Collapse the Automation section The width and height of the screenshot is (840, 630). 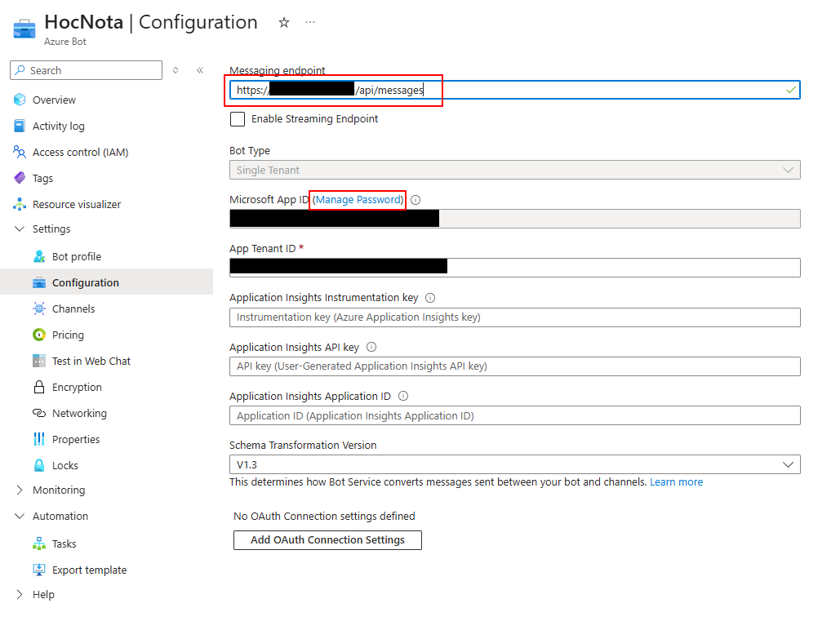[x=20, y=516]
